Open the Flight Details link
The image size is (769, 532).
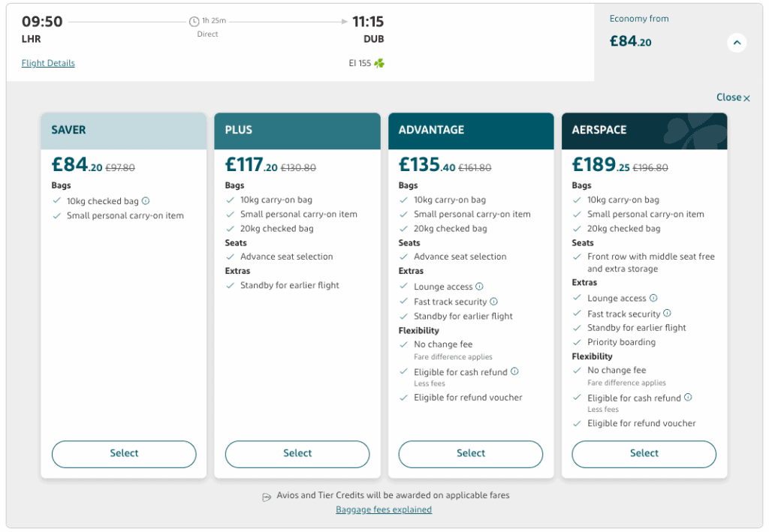[x=48, y=63]
